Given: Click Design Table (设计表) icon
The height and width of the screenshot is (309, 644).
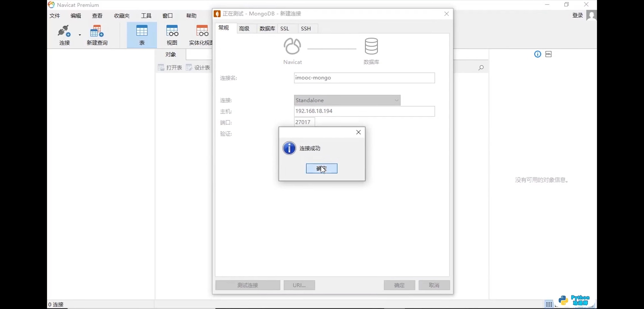Looking at the screenshot, I should pyautogui.click(x=198, y=68).
